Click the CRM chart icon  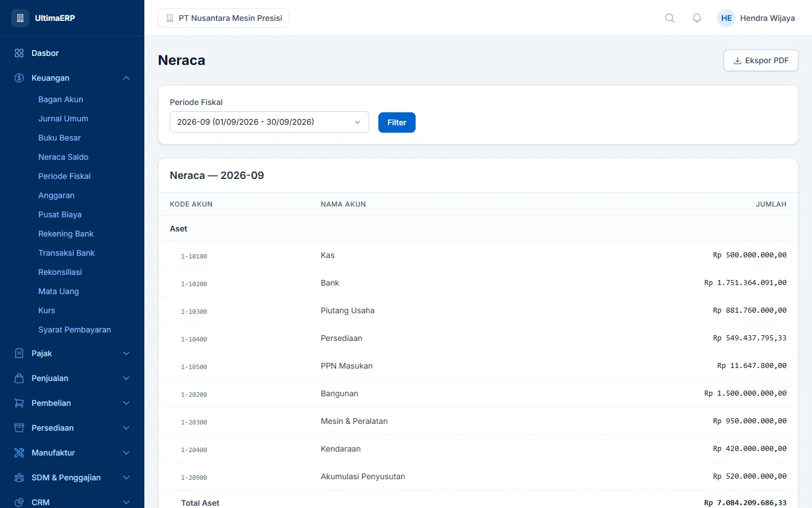[19, 502]
